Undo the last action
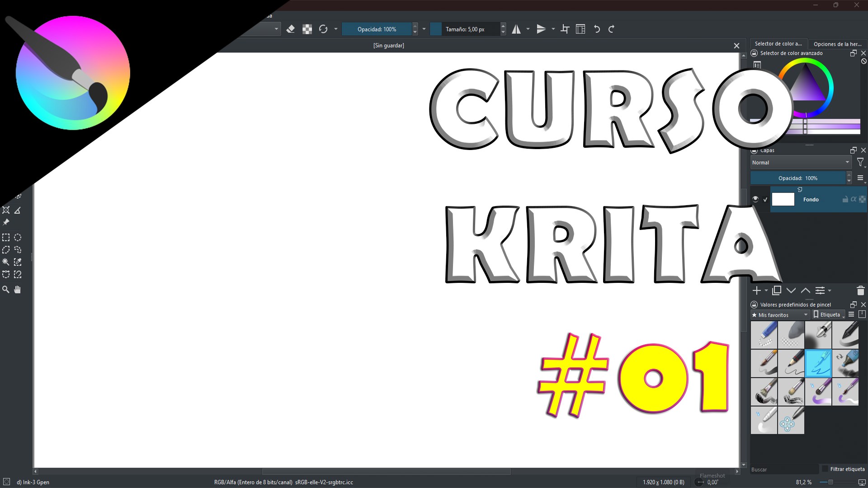The width and height of the screenshot is (868, 488). tap(597, 29)
